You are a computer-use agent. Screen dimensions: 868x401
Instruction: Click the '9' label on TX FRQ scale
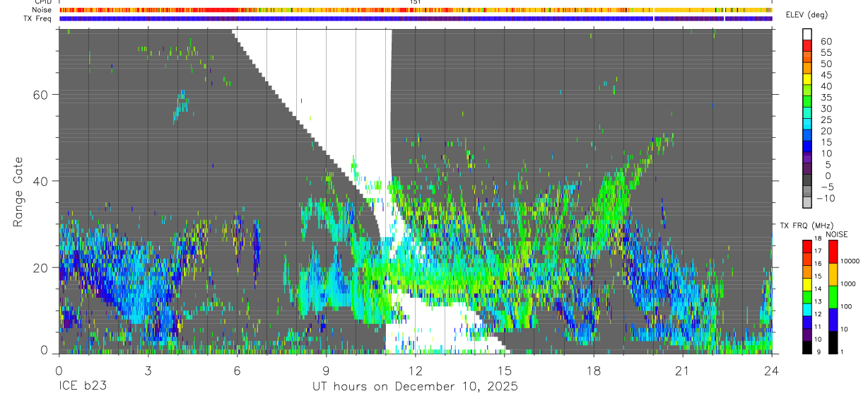pos(819,351)
